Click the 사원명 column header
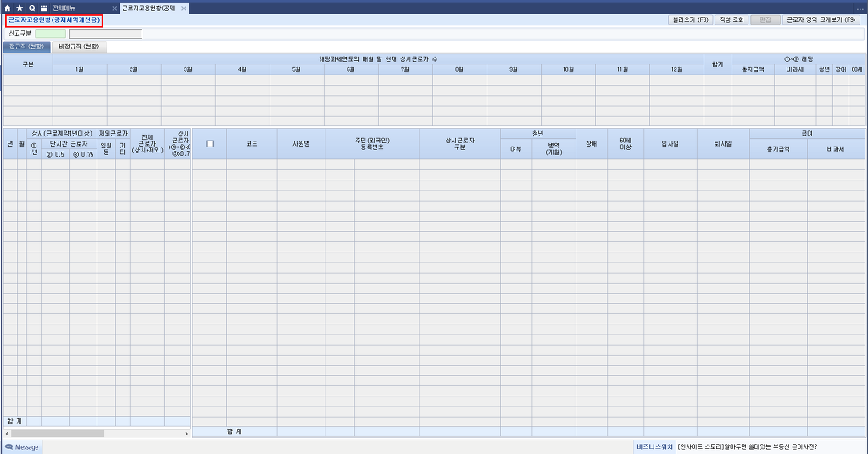Image resolution: width=868 pixels, height=454 pixels. (301, 144)
